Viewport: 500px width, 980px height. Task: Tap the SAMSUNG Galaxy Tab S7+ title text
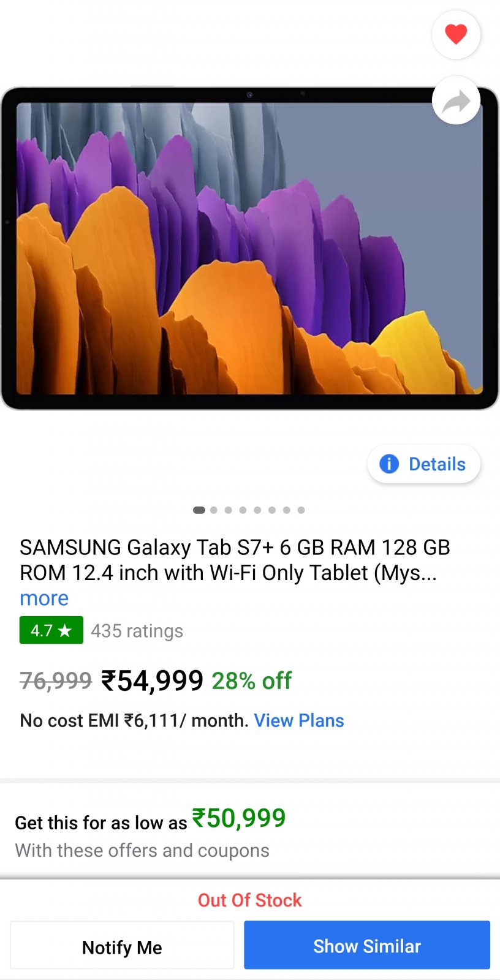pos(235,560)
